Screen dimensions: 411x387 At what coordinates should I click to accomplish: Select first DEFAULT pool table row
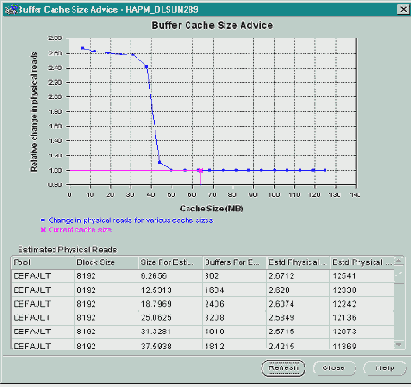[203, 276]
